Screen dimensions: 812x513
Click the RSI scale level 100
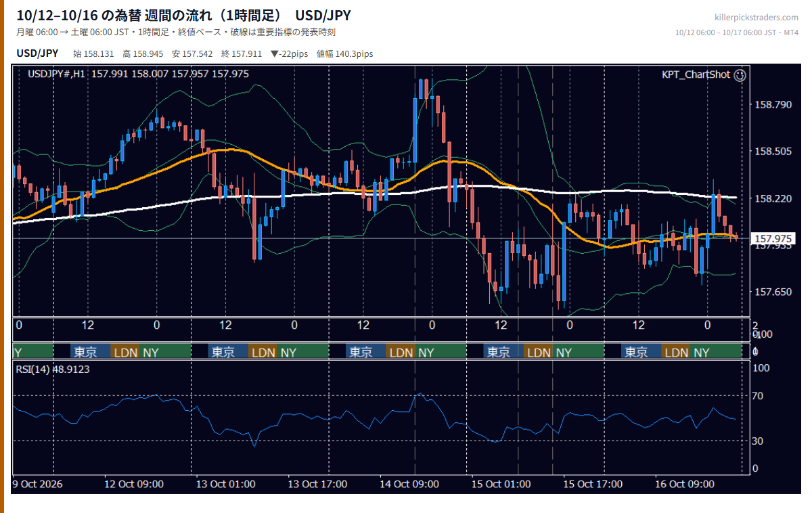click(x=761, y=367)
